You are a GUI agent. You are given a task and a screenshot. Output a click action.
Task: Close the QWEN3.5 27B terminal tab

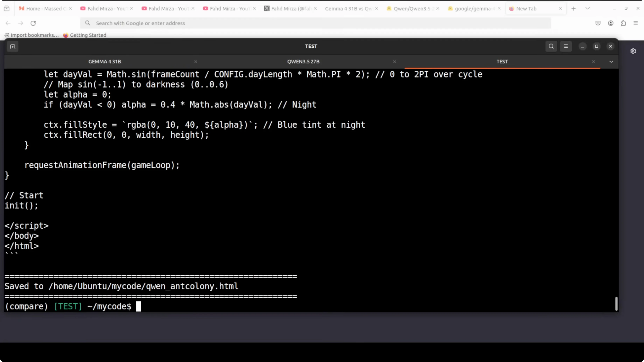(394, 62)
